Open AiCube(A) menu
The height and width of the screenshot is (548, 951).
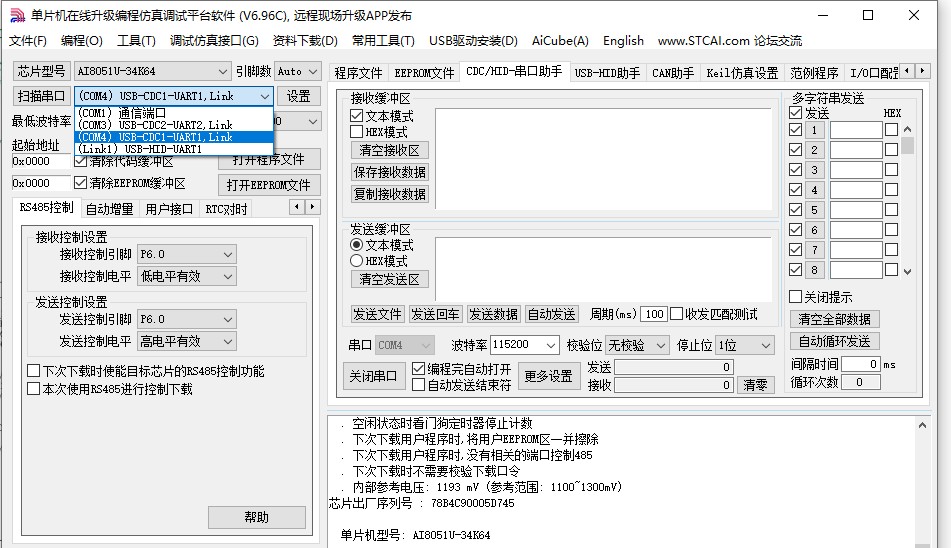(x=560, y=41)
